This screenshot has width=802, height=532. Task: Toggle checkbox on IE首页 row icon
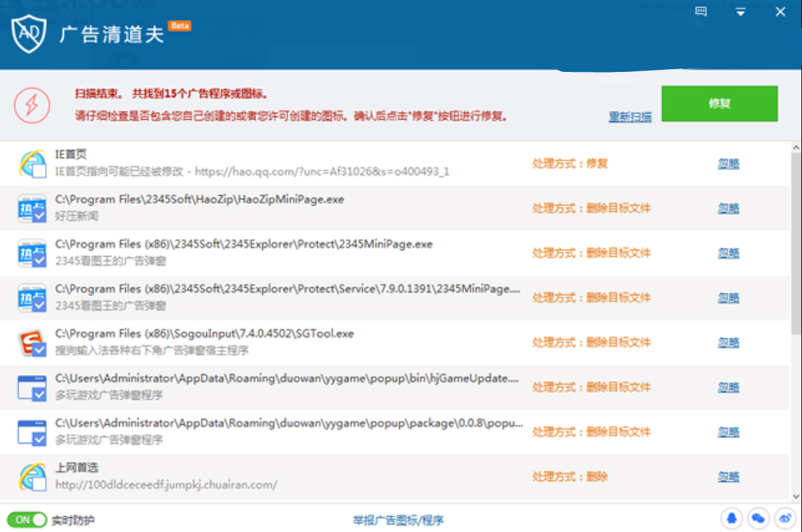38,172
